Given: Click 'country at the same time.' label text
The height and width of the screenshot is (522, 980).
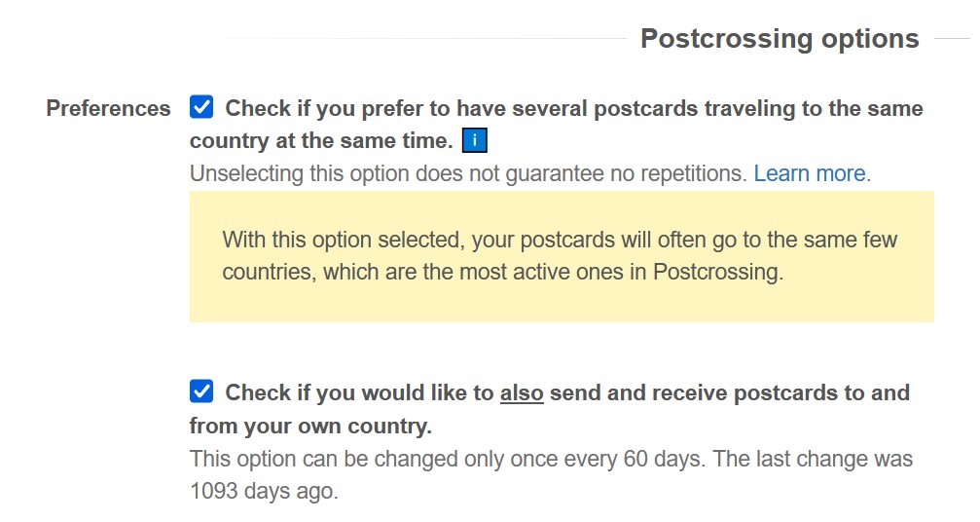Looking at the screenshot, I should [321, 141].
